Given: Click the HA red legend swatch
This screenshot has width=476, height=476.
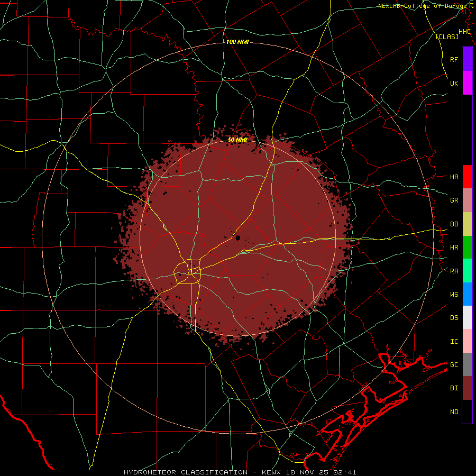Looking at the screenshot, I should [467, 177].
